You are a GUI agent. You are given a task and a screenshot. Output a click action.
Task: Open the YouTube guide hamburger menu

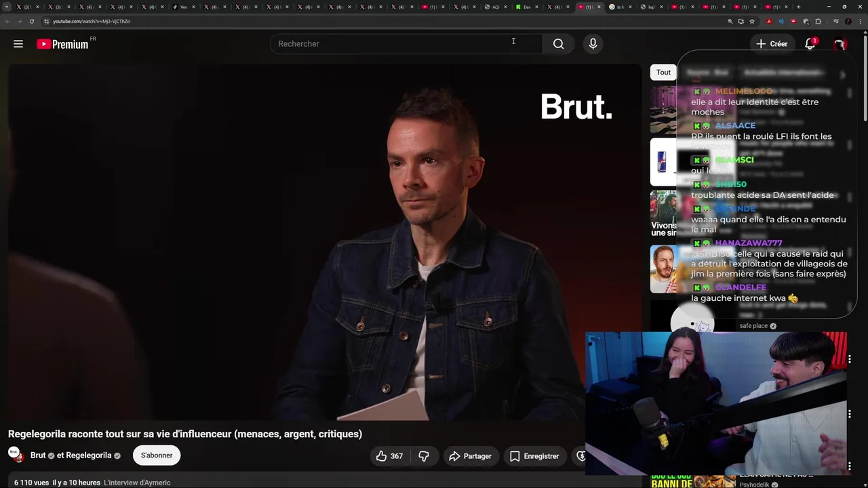pos(18,44)
